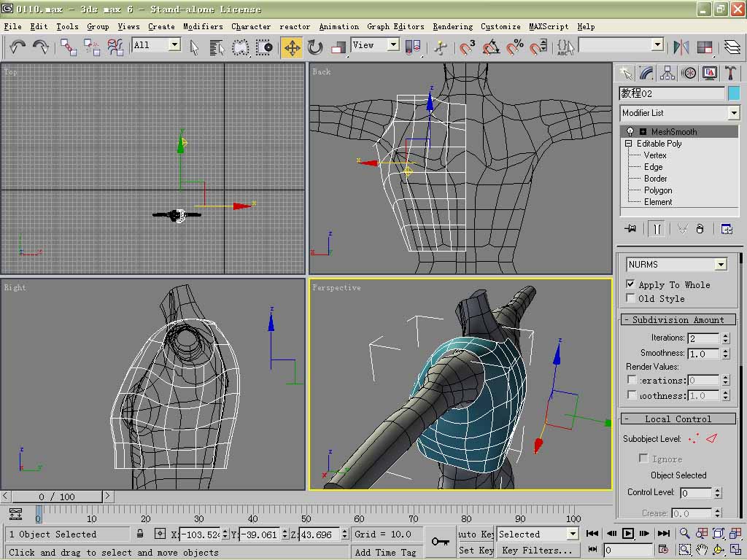Screen dimensions: 747x560
Task: Switch to the Display command panel
Action: [709, 73]
